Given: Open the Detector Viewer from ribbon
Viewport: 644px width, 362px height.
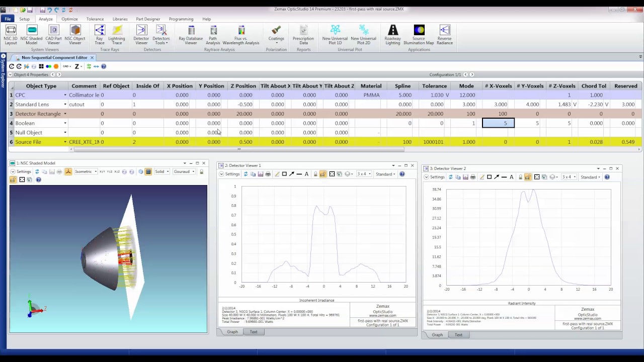Looking at the screenshot, I should click(x=141, y=35).
